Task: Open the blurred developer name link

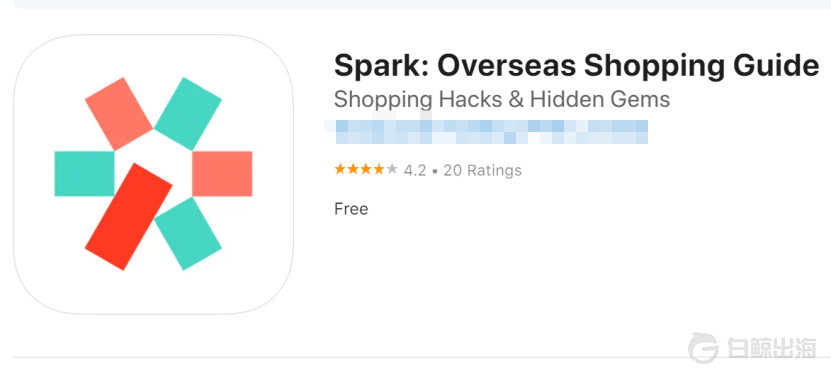Action: pos(486,132)
